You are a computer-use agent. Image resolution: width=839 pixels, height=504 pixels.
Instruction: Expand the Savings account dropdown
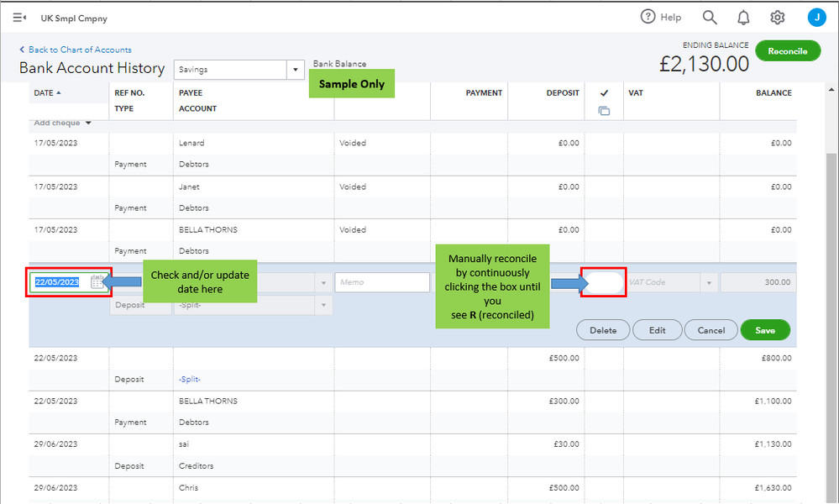pos(295,70)
